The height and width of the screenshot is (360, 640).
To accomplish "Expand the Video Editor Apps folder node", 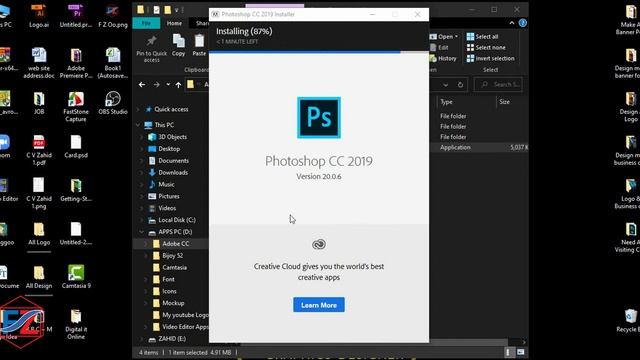I will (x=146, y=327).
